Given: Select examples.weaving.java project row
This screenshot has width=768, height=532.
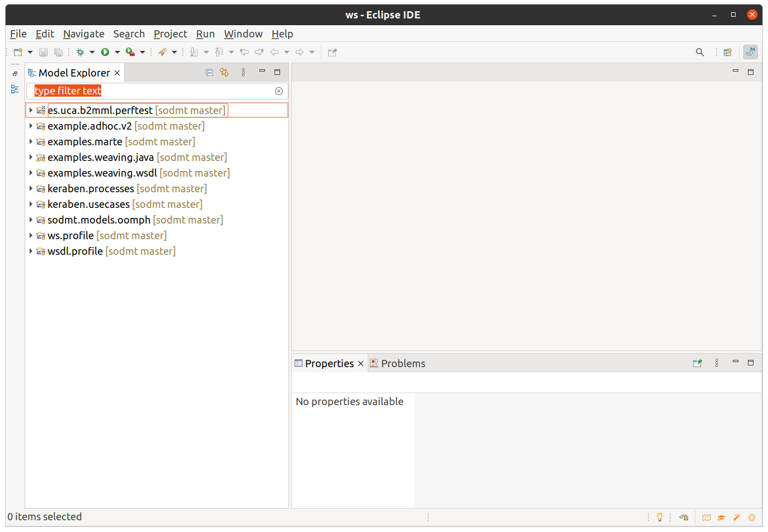Looking at the screenshot, I should (x=157, y=157).
